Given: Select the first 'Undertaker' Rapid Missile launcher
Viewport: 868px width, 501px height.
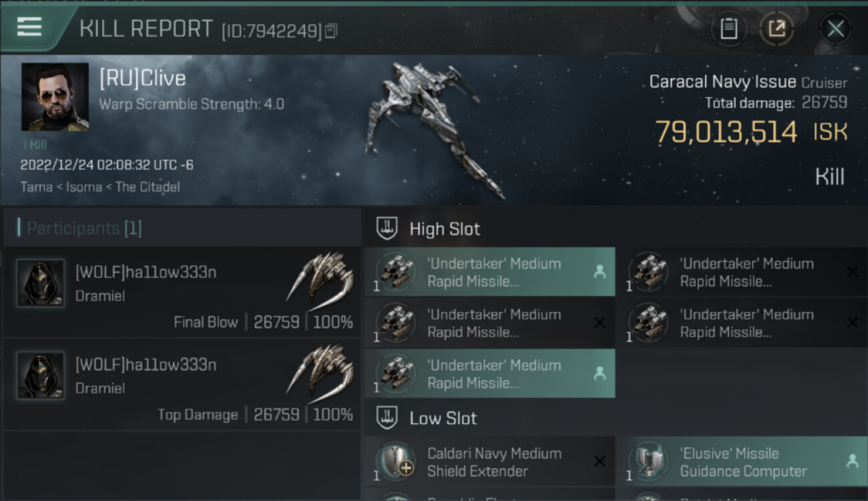Looking at the screenshot, I should point(489,272).
